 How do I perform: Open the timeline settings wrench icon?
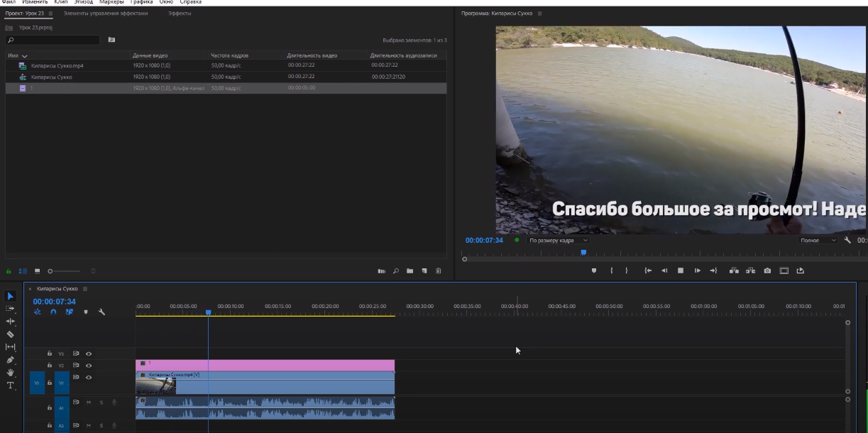[x=101, y=312]
